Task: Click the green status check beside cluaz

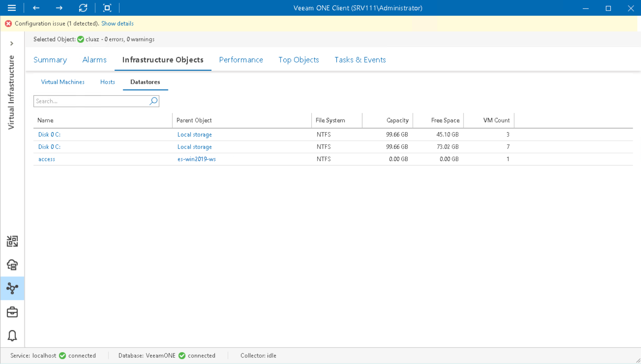Action: click(80, 39)
